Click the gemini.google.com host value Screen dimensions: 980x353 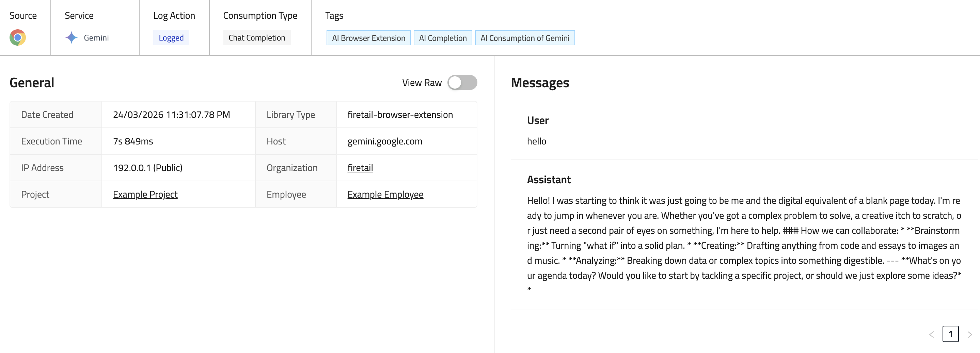click(x=385, y=141)
